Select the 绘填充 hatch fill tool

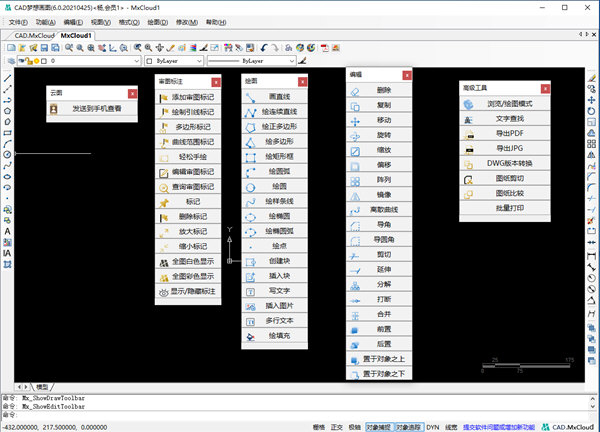[x=279, y=335]
